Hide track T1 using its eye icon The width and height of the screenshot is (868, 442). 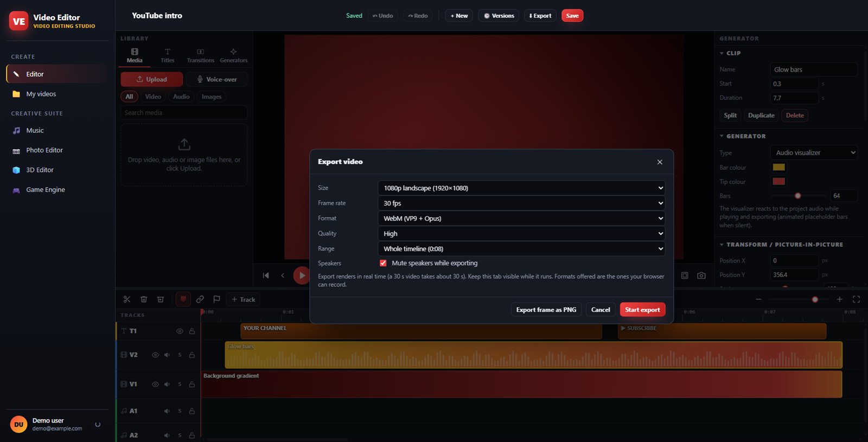(x=180, y=331)
